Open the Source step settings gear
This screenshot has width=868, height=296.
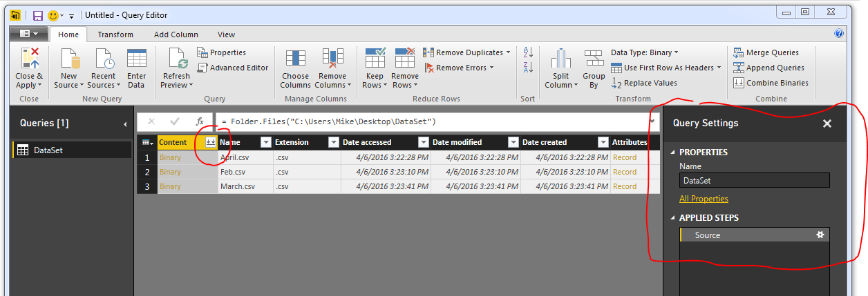pos(820,235)
